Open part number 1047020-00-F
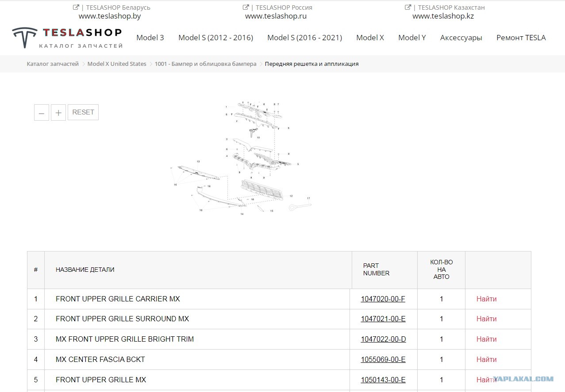This screenshot has height=392, width=565. pos(383,299)
